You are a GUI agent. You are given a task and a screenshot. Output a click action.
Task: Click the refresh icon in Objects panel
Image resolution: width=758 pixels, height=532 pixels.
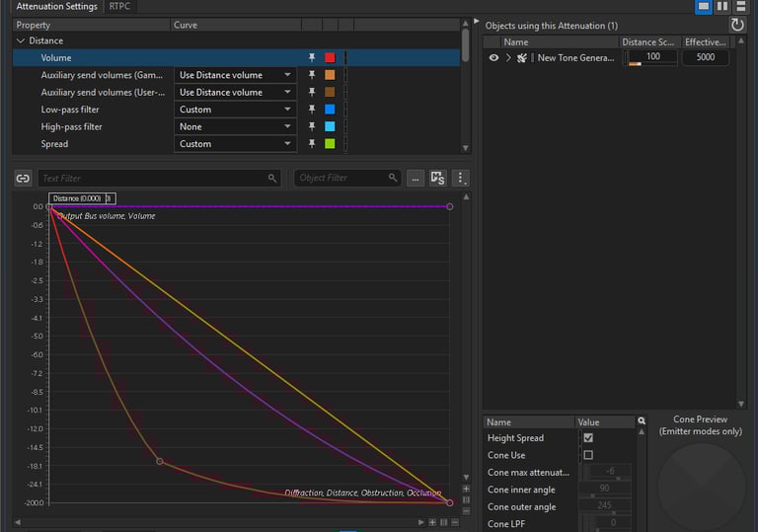click(737, 25)
